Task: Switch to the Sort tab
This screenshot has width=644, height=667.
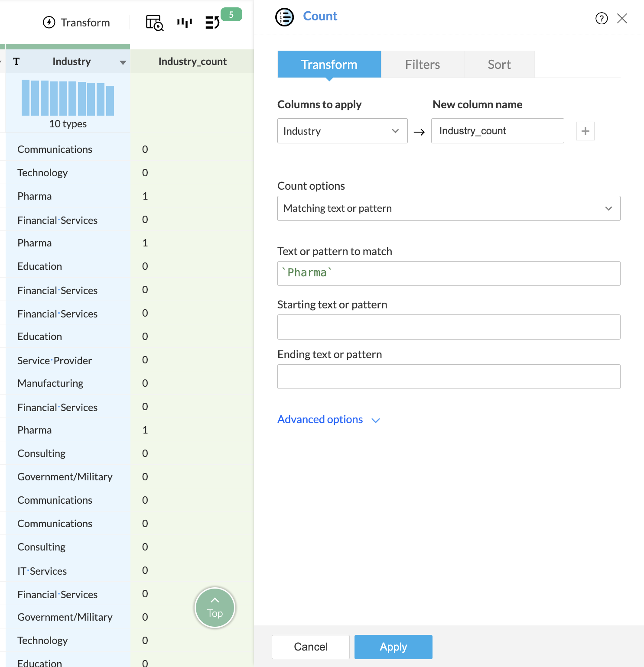Action: coord(499,65)
